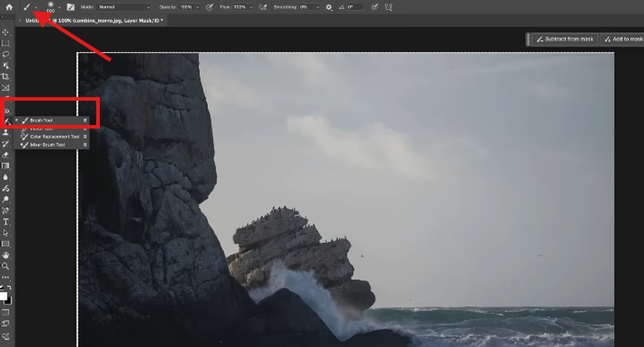The image size is (644, 347).
Task: Select the Frame tool
Action: 5,88
